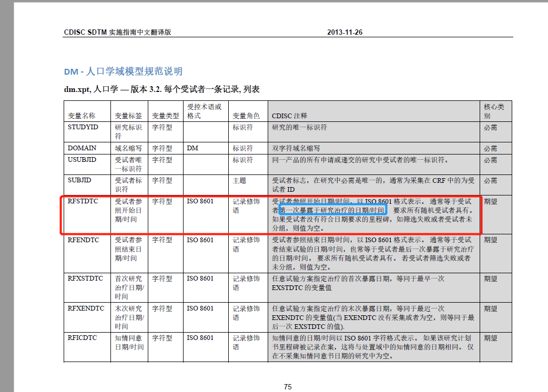Click the label cell "受试者唯一标识符"
Image resolution: width=548 pixels, height=392 pixels.
[x=128, y=164]
